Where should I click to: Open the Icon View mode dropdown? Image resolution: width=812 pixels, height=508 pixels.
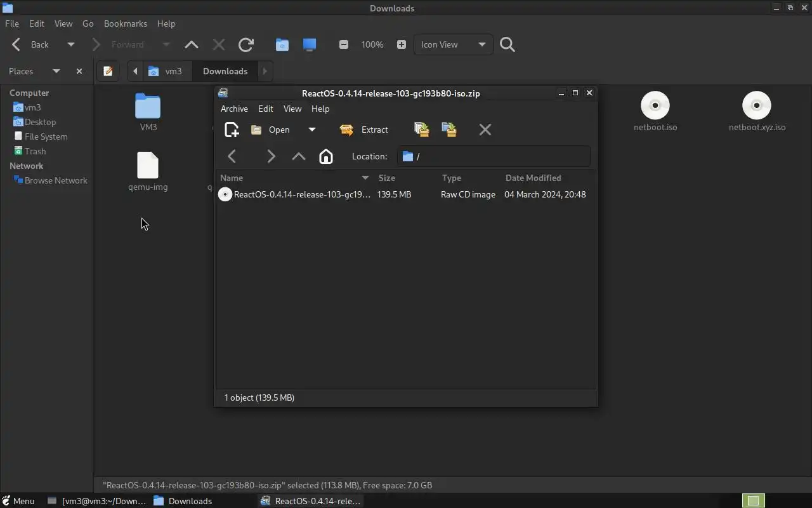pyautogui.click(x=453, y=44)
